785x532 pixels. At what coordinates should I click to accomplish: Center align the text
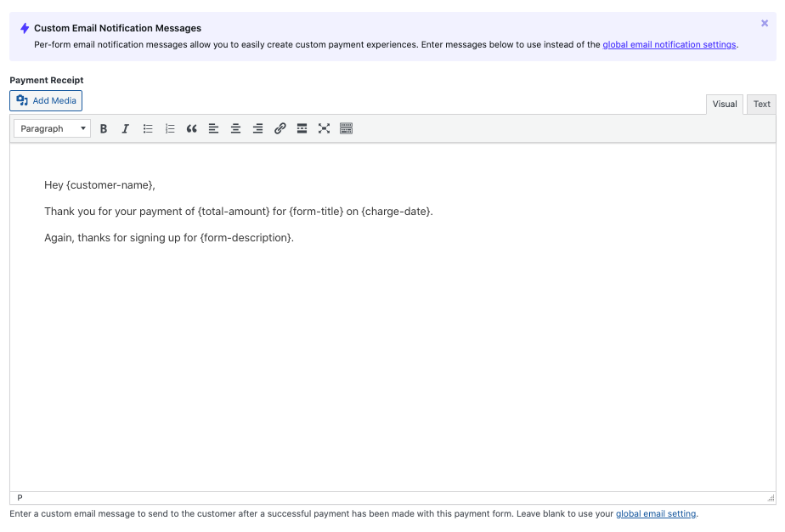point(235,129)
